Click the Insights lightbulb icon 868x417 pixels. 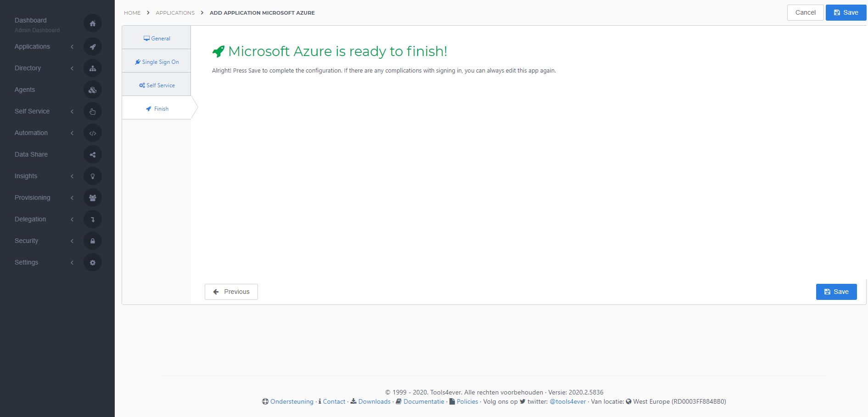[x=93, y=176]
